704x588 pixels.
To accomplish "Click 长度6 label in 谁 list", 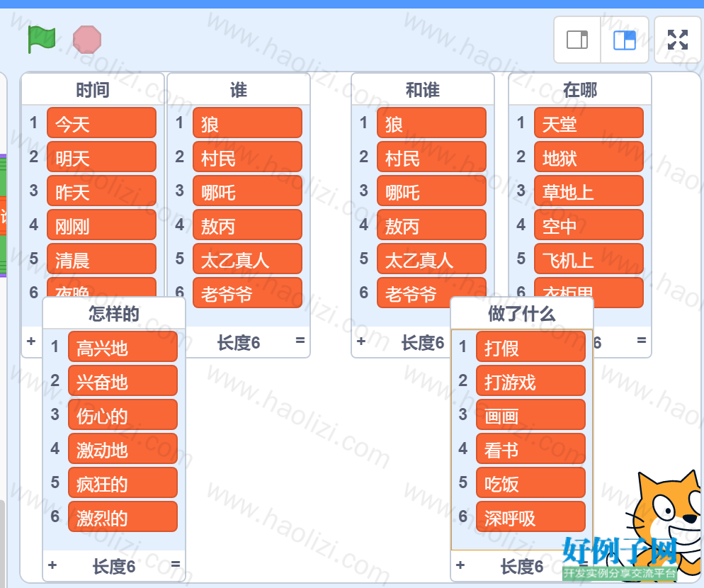I will coord(239,343).
